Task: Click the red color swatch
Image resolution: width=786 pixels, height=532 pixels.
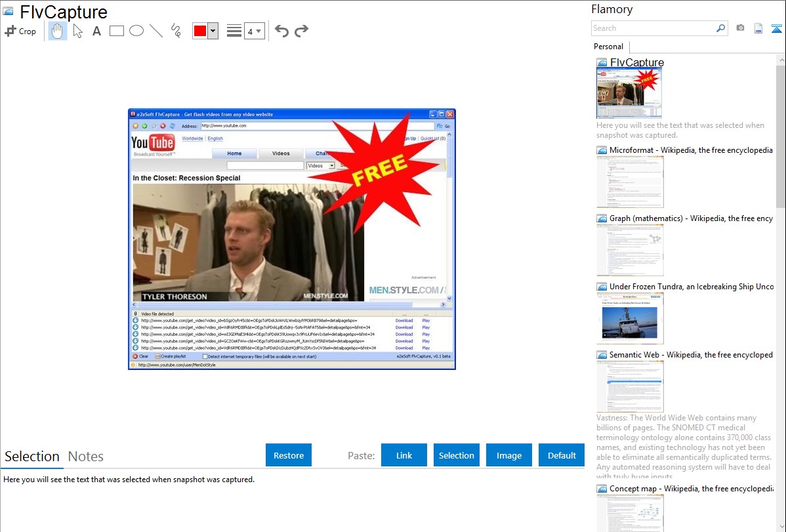Action: pyautogui.click(x=200, y=31)
